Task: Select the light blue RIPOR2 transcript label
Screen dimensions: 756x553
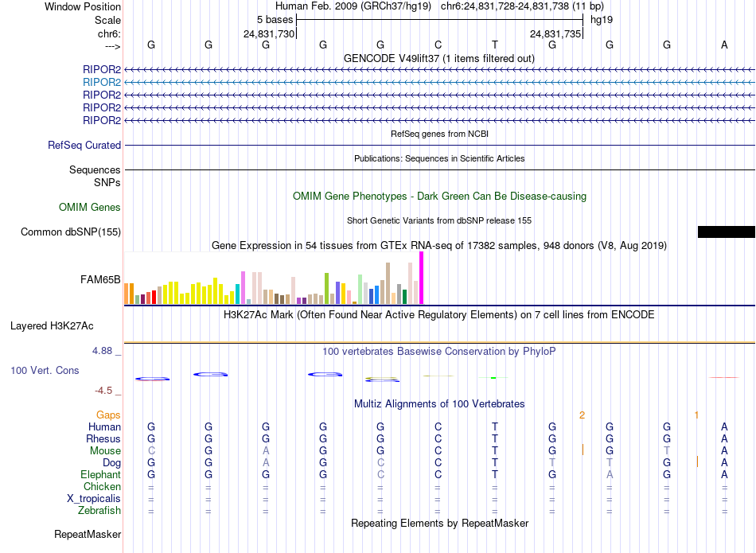Action: [x=102, y=82]
